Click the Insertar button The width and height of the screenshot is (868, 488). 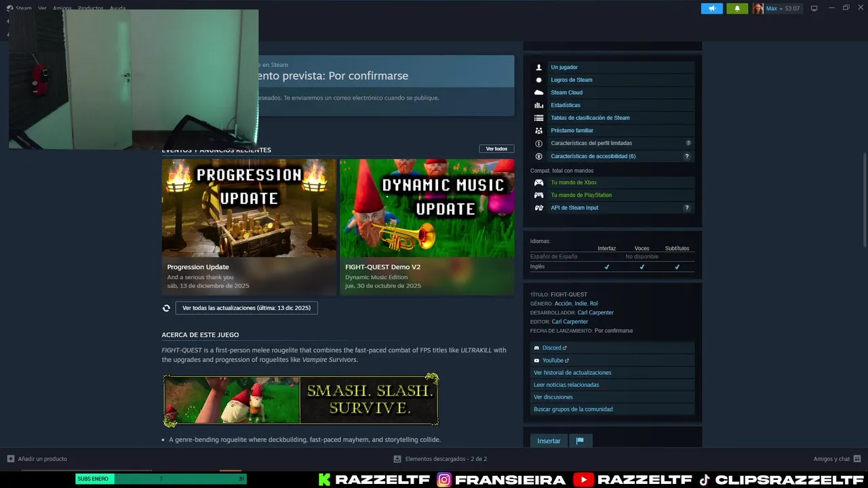pos(549,441)
